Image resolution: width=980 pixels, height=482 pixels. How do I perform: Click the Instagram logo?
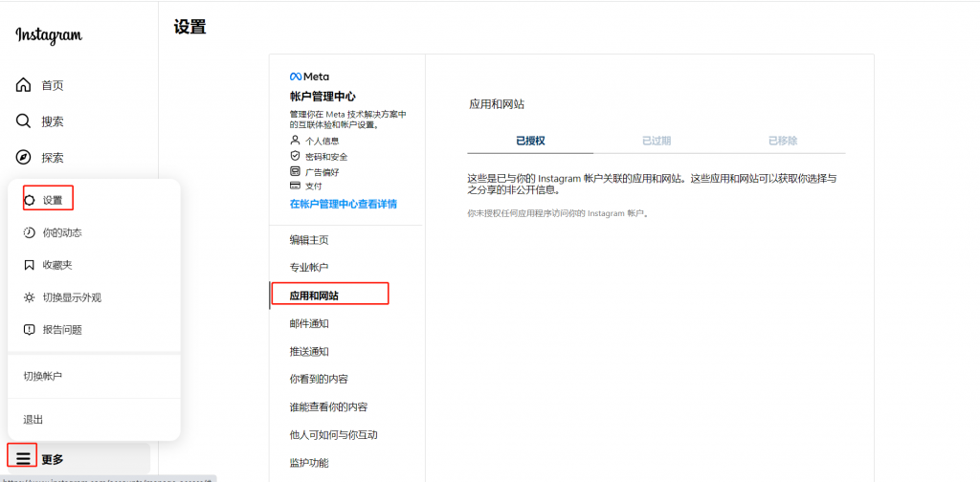[x=49, y=35]
